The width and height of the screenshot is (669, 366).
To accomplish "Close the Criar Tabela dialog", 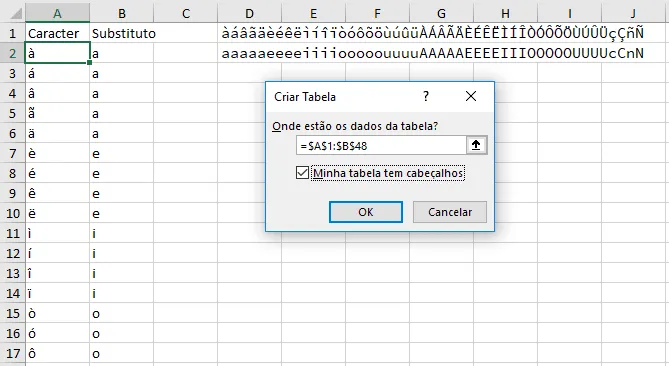I will (x=471, y=96).
